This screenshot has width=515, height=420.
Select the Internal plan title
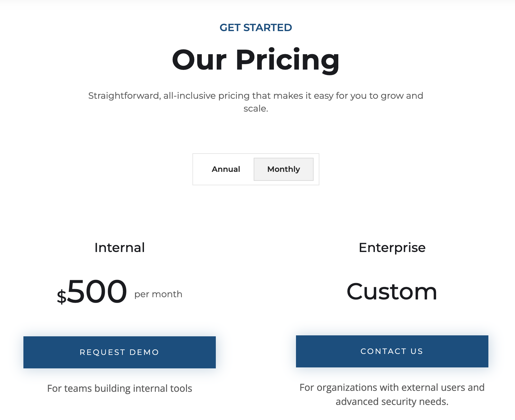(119, 248)
